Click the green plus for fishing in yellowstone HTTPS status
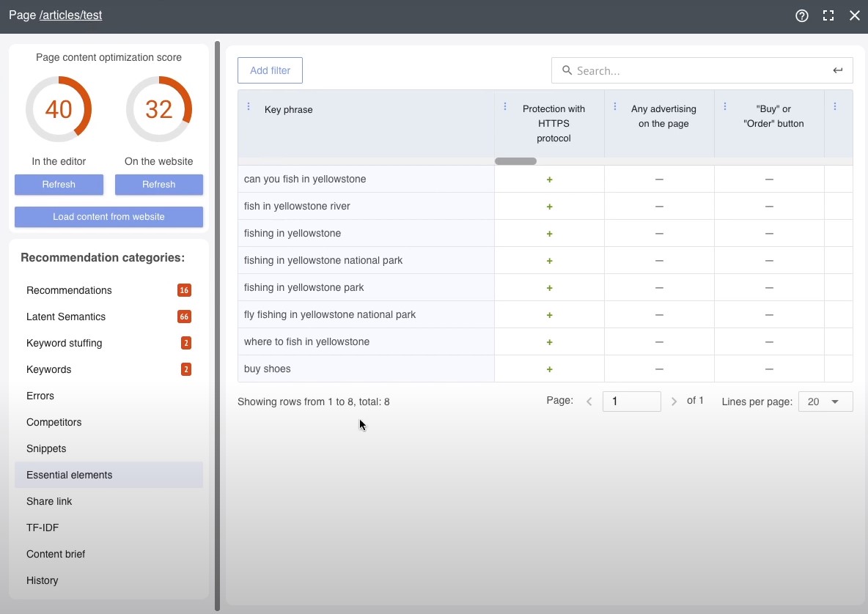The image size is (868, 614). pyautogui.click(x=549, y=233)
